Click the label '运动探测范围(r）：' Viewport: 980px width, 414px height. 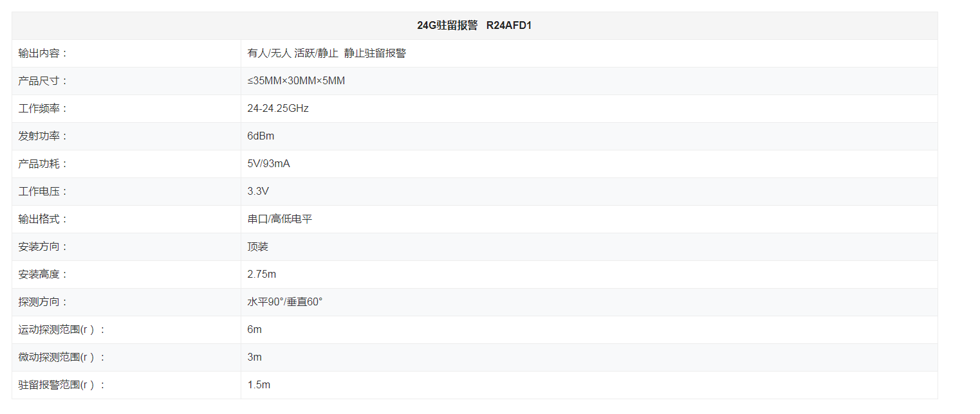[62, 330]
